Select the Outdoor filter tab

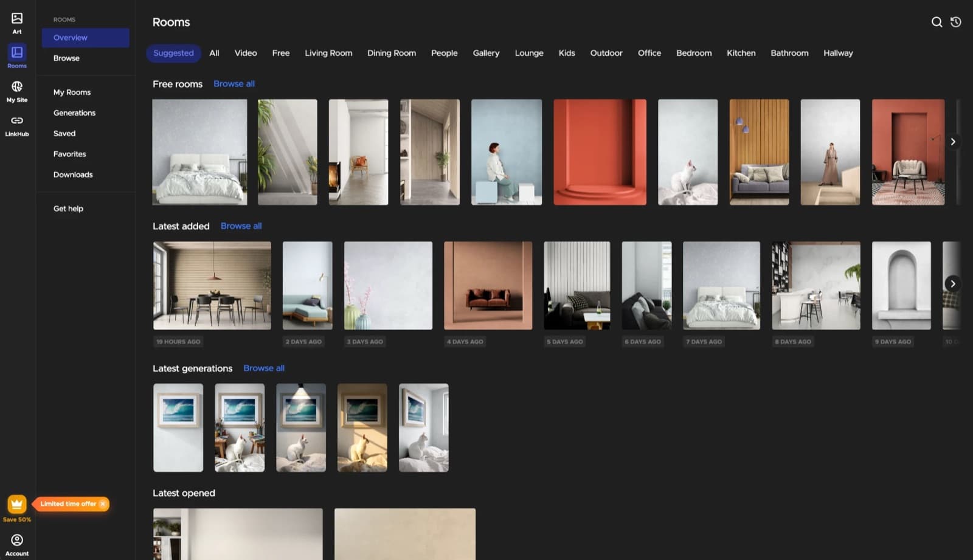tap(606, 53)
